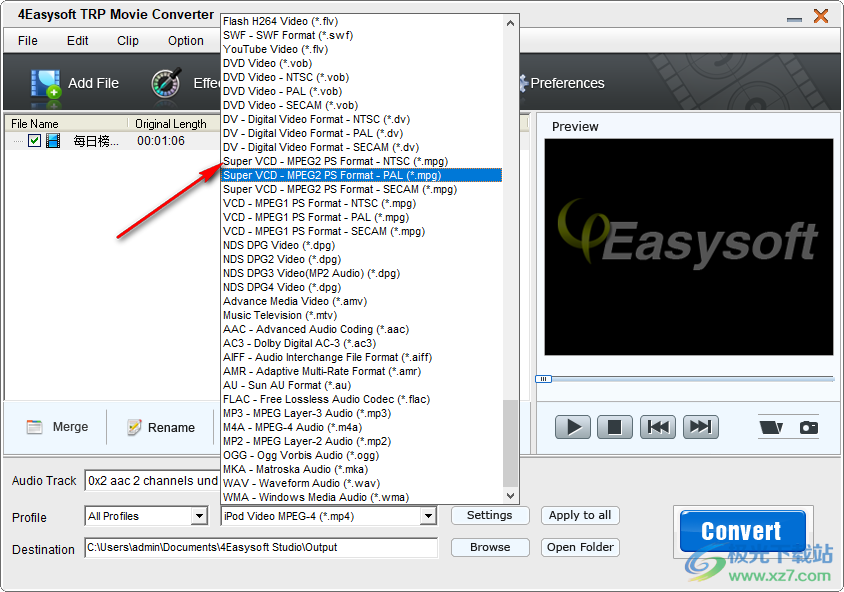
Task: Stop preview playback
Action: tap(615, 427)
